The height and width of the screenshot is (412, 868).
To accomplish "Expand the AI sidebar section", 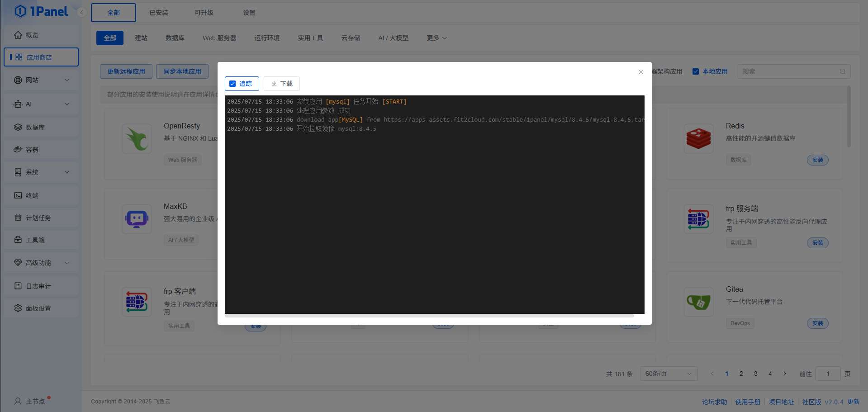I will pos(28,104).
